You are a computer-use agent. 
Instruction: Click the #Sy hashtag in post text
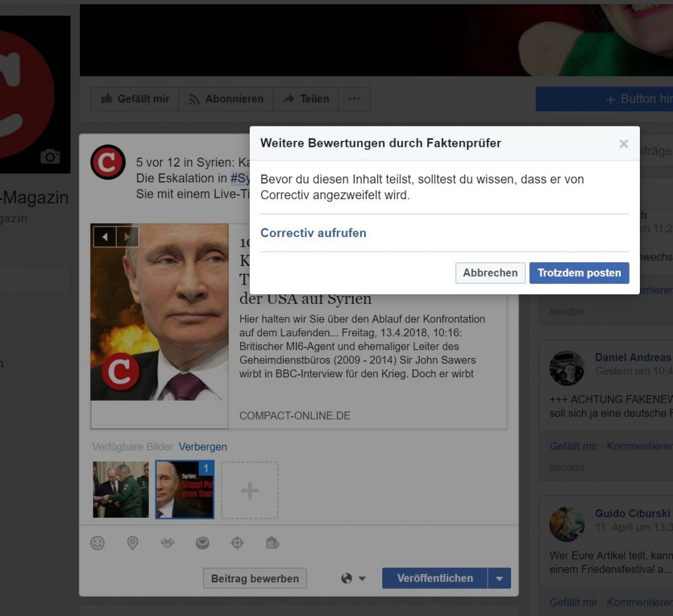240,178
